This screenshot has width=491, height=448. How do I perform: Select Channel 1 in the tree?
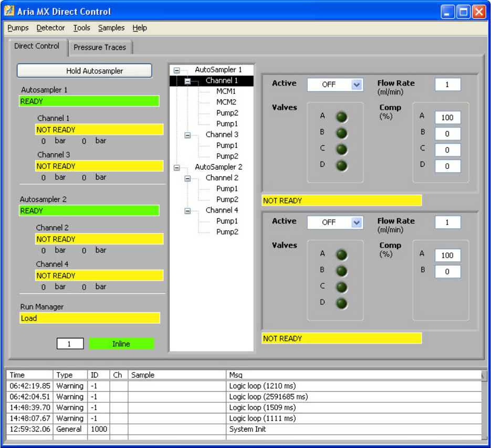pyautogui.click(x=222, y=81)
